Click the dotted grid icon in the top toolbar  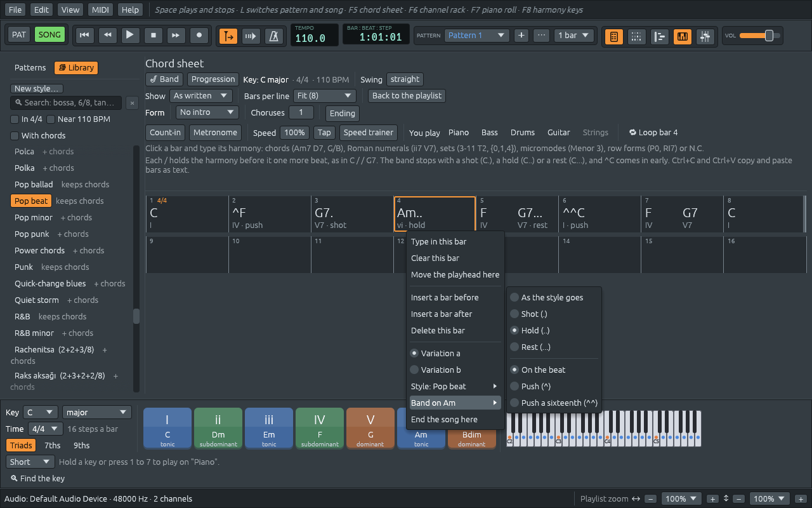tap(636, 36)
